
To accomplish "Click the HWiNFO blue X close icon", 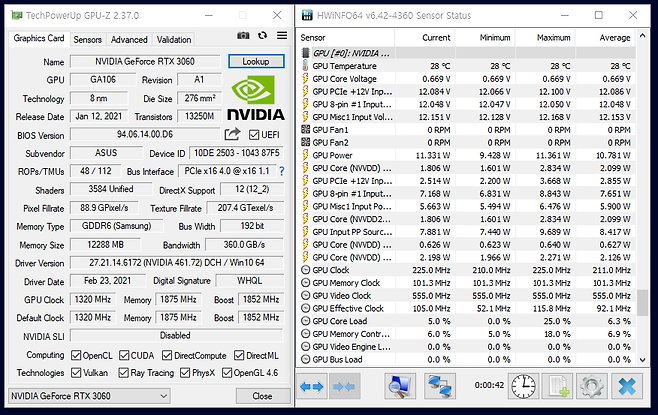I will pyautogui.click(x=627, y=386).
